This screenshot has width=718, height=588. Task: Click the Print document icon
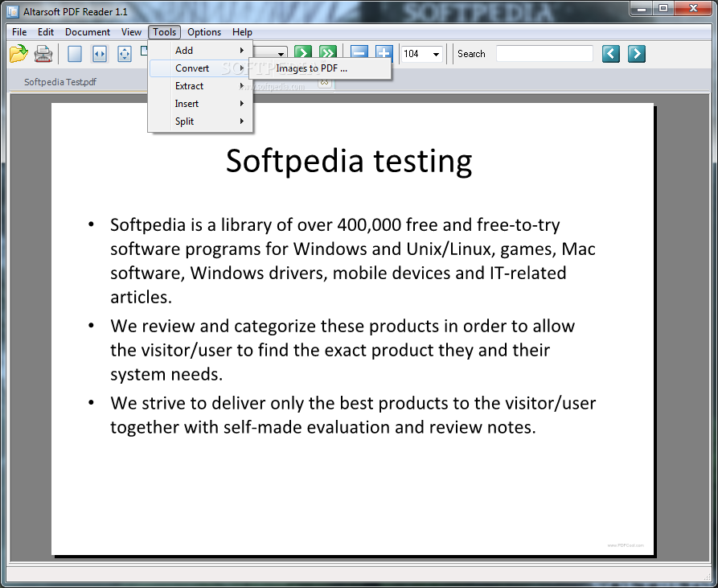click(43, 54)
